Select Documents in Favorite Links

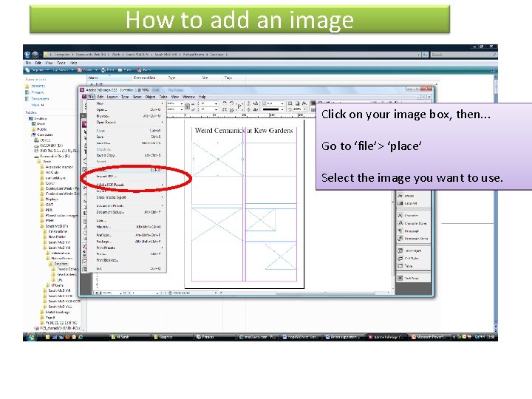[38, 99]
